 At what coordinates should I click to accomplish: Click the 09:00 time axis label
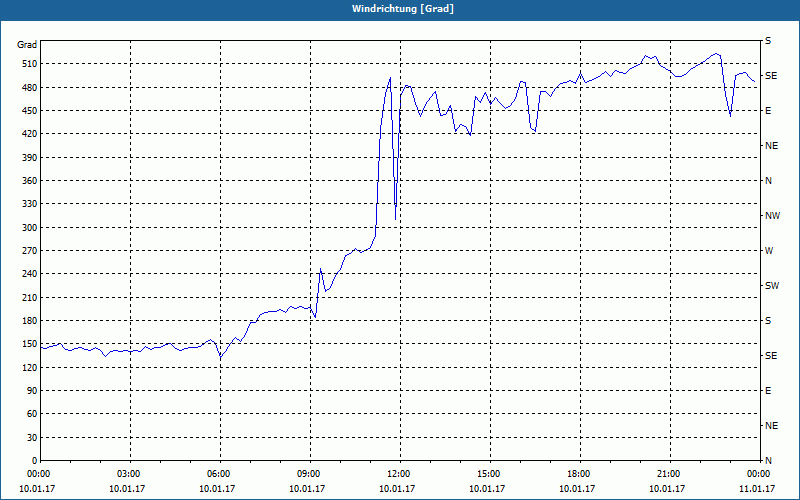tap(310, 474)
